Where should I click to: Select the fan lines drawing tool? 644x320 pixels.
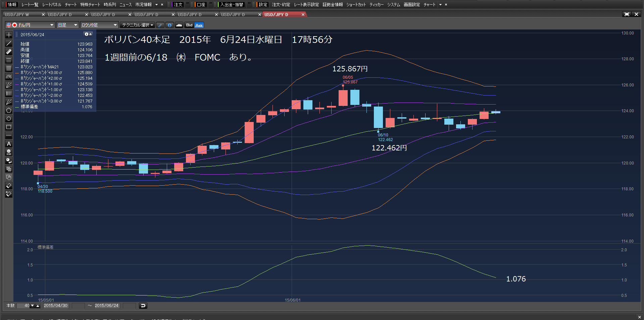coord(9,85)
